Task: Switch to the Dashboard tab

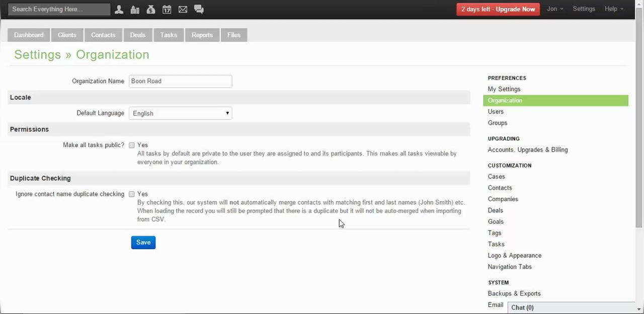Action: 29,35
